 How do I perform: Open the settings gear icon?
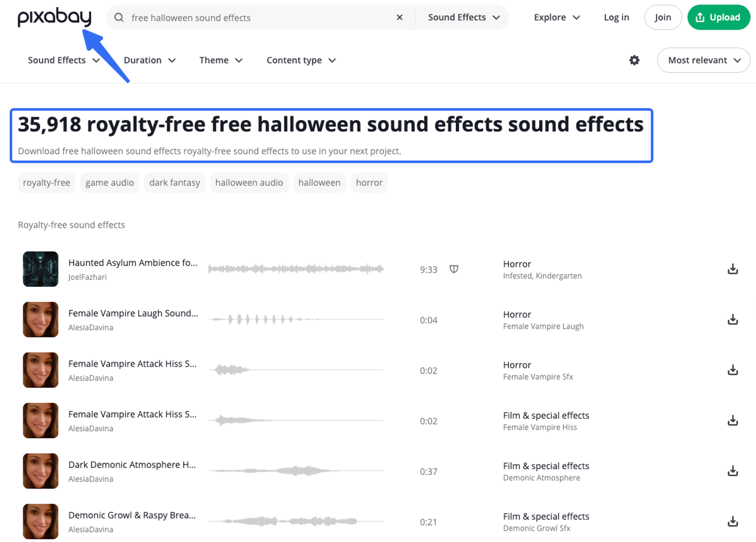coord(634,60)
